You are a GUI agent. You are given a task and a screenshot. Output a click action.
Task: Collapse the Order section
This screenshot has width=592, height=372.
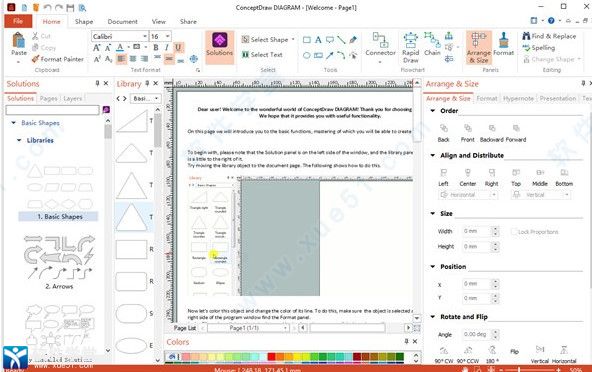pos(433,111)
